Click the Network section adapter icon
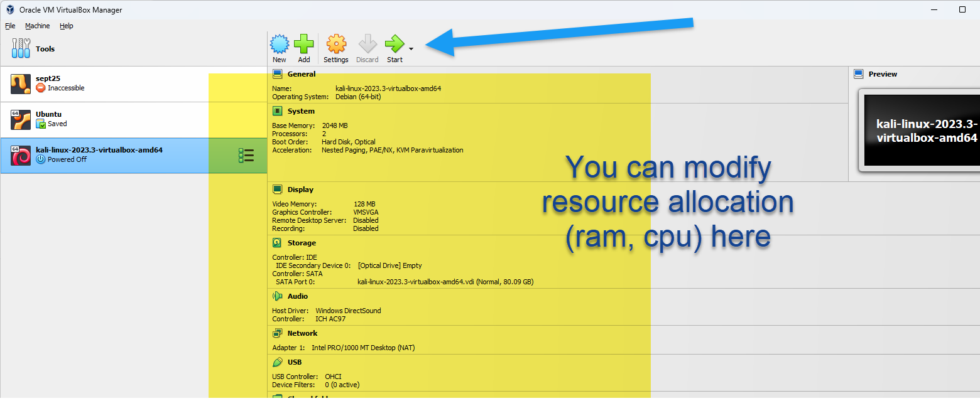 (278, 333)
